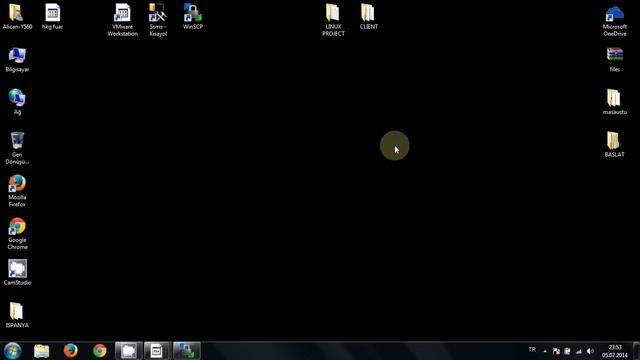Launch the VMware Workstation shortcut
This screenshot has height=360, width=640.
pyautogui.click(x=122, y=20)
